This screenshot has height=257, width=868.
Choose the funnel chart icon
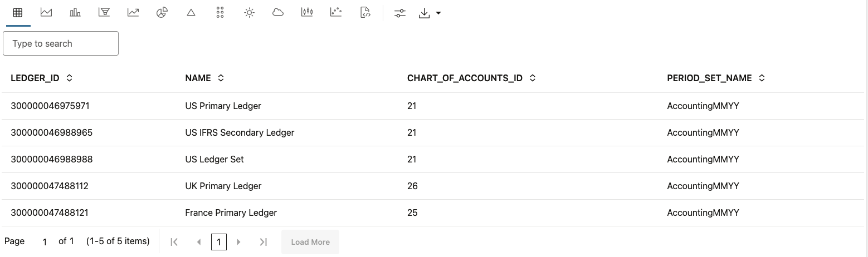[104, 13]
